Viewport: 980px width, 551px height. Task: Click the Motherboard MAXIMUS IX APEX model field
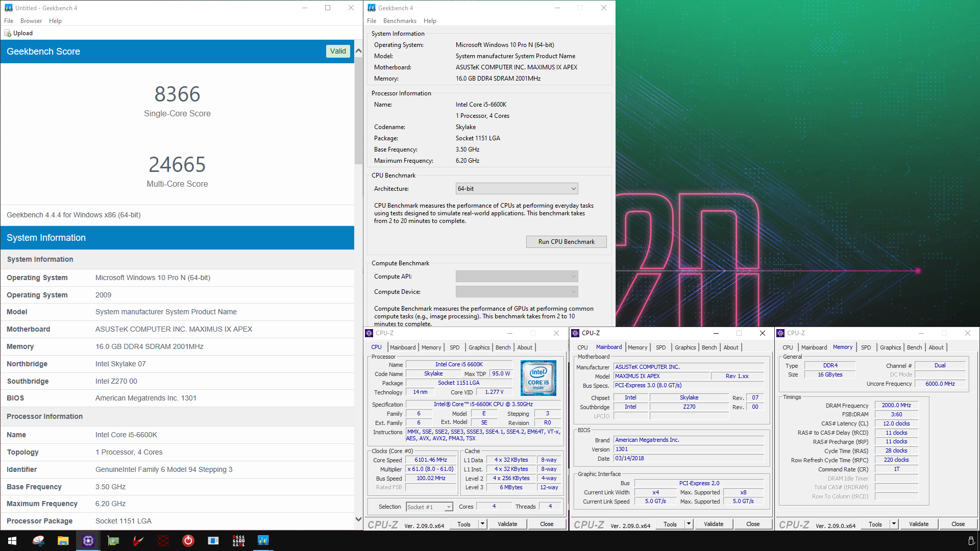tap(662, 376)
